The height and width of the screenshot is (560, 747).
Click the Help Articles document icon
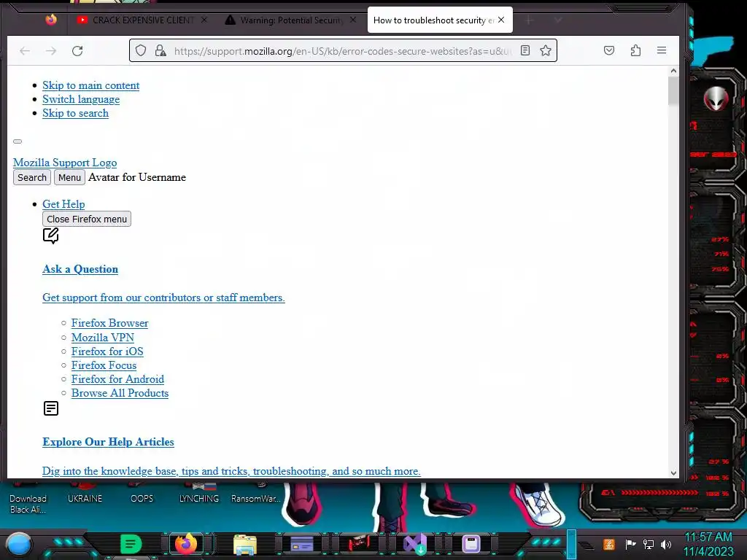click(51, 408)
